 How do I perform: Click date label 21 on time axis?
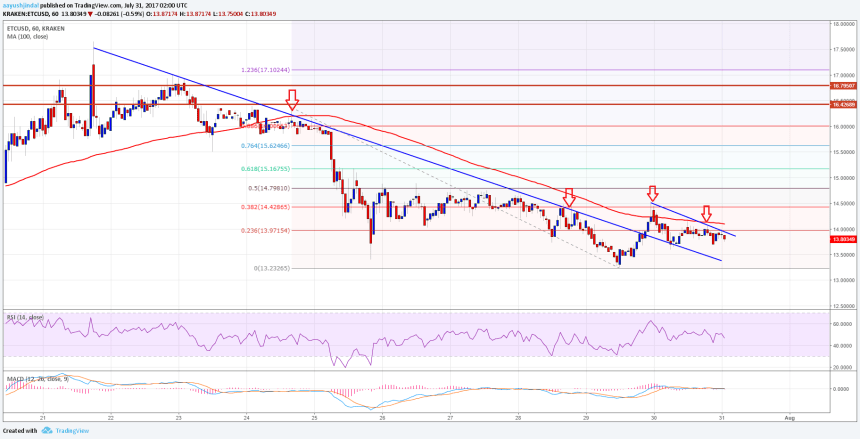43,417
